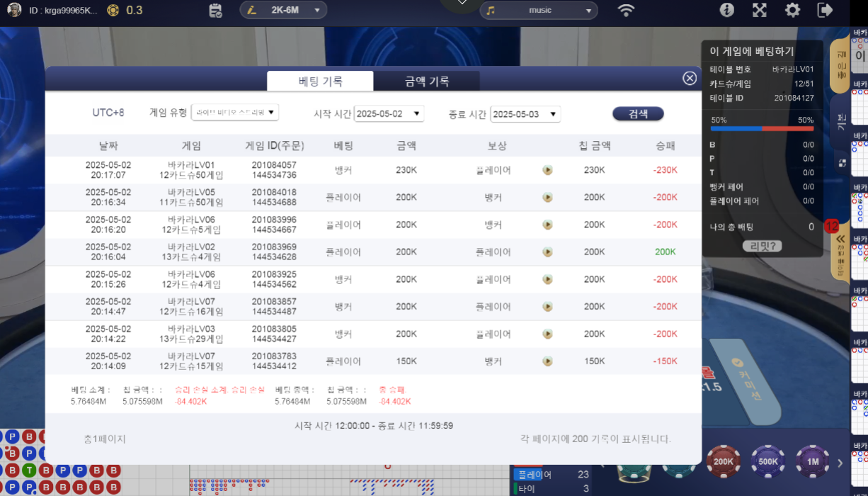868x496 pixels.
Task: Open start date 2025-05-02 dropdown
Action: tap(389, 114)
